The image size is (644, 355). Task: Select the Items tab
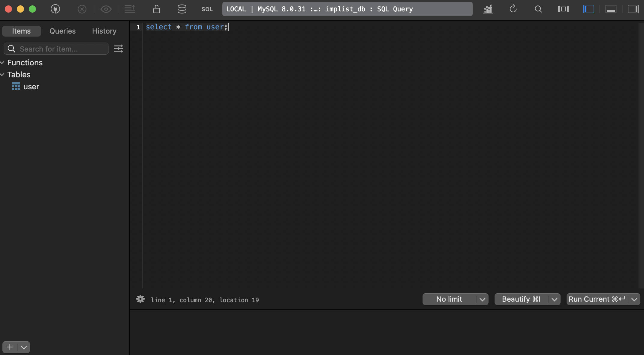21,31
